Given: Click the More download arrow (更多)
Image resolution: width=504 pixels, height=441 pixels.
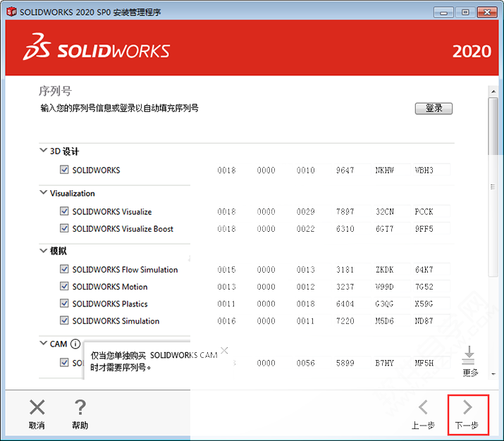Looking at the screenshot, I should point(469,355).
